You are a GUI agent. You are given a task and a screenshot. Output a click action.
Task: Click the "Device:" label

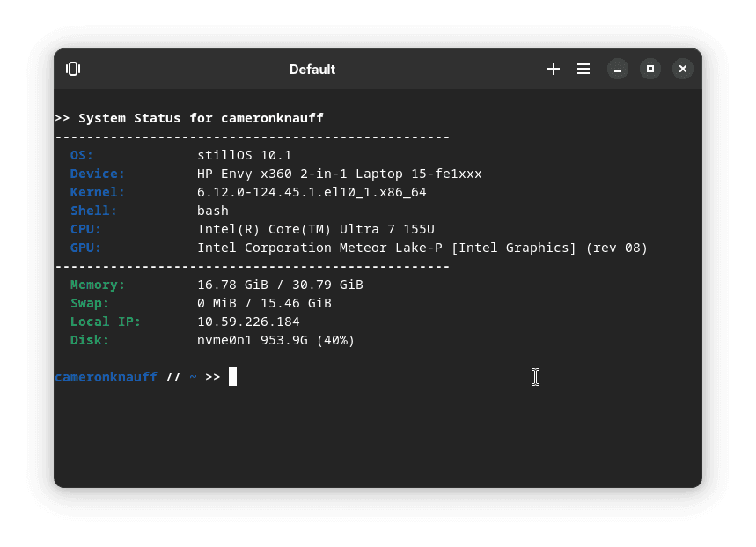tap(98, 174)
